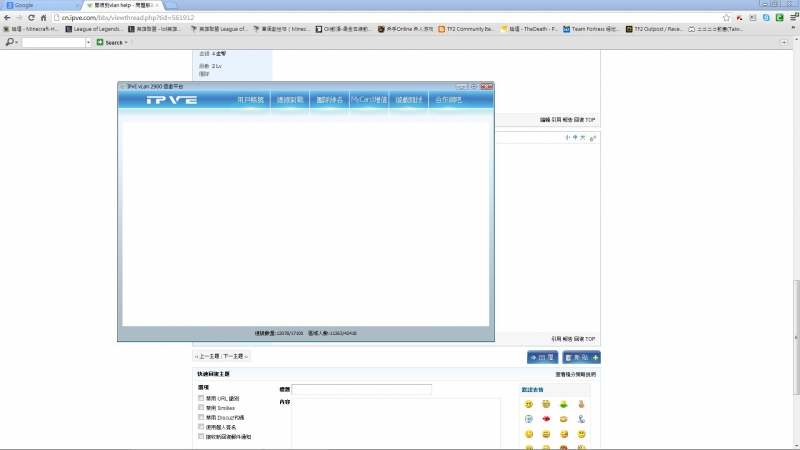Click the browser forward arrow

tap(19, 17)
